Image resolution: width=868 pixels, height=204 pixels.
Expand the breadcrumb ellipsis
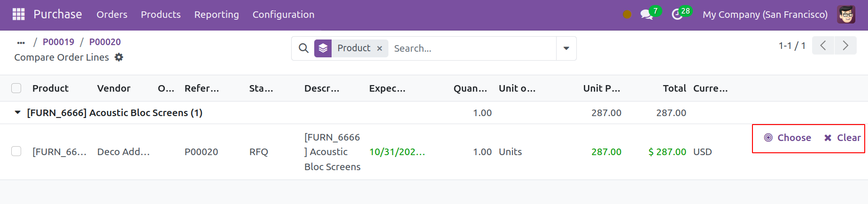[x=21, y=42]
